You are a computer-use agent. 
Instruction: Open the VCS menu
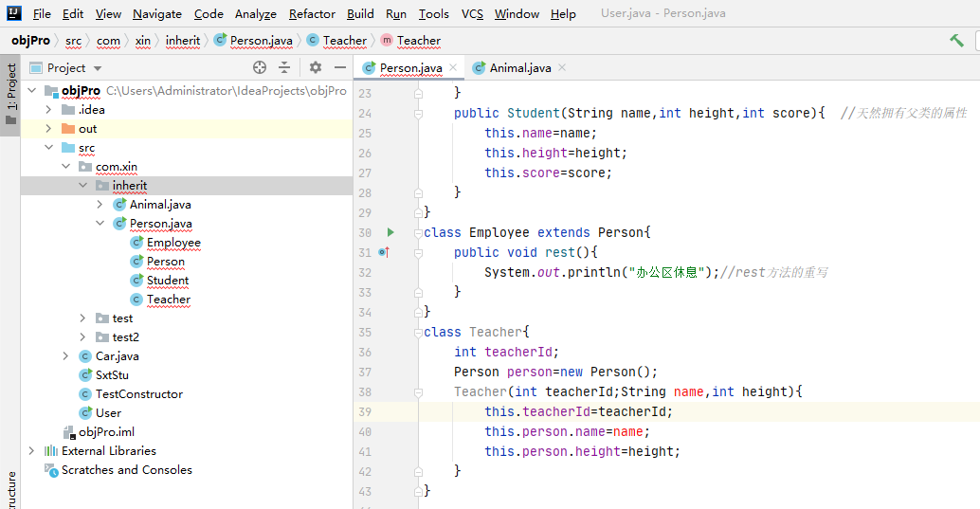[x=472, y=14]
